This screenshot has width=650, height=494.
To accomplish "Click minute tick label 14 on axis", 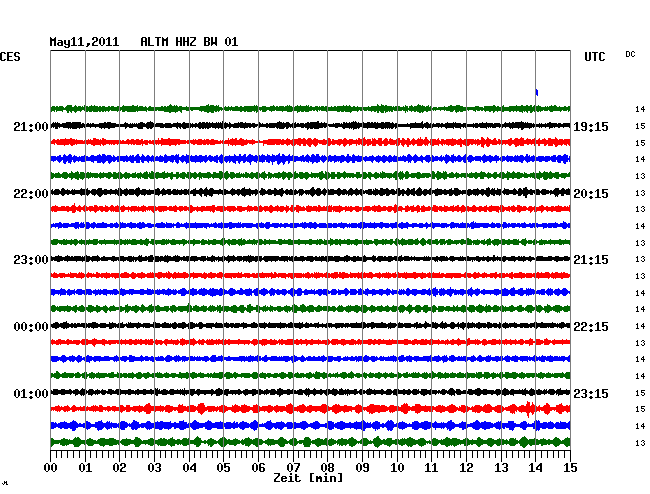I will pos(536,468).
